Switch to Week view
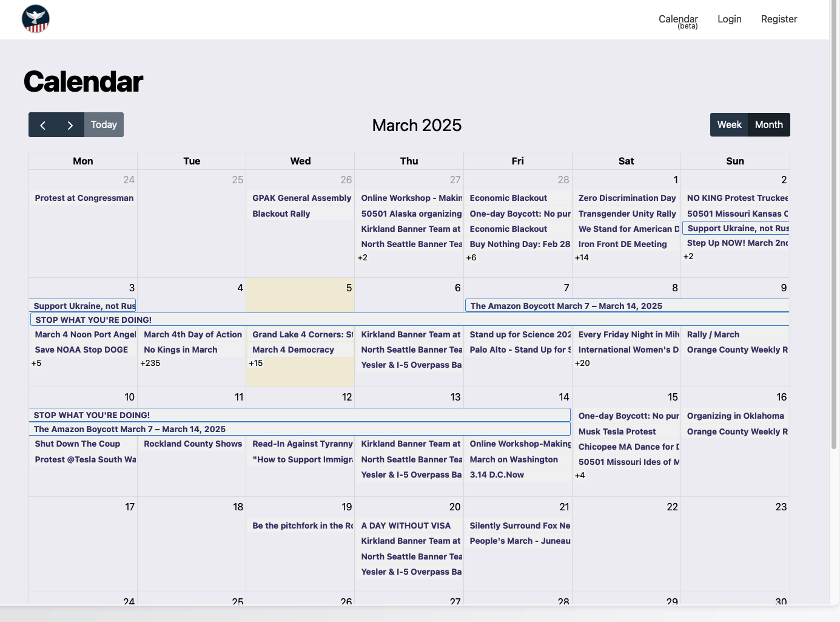 point(729,125)
